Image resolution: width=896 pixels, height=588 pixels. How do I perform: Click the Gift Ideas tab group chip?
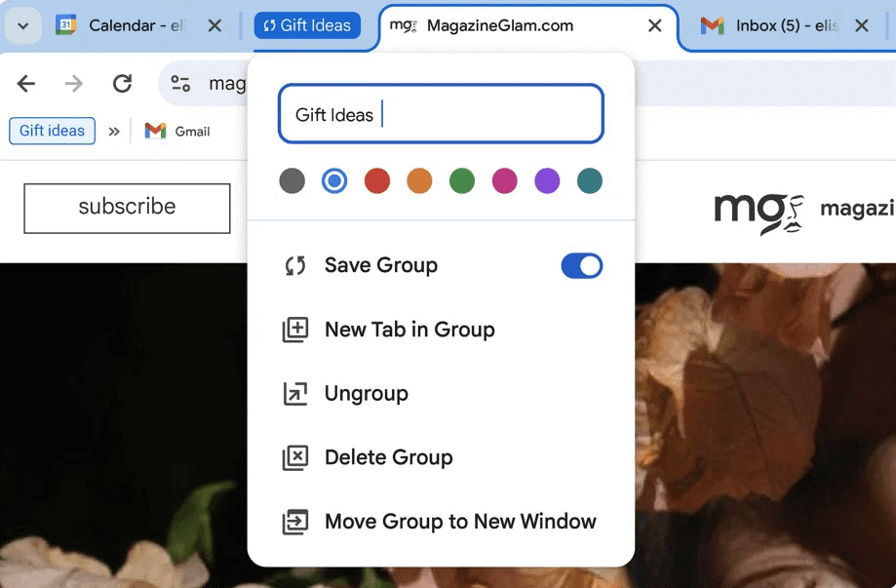[x=307, y=25]
